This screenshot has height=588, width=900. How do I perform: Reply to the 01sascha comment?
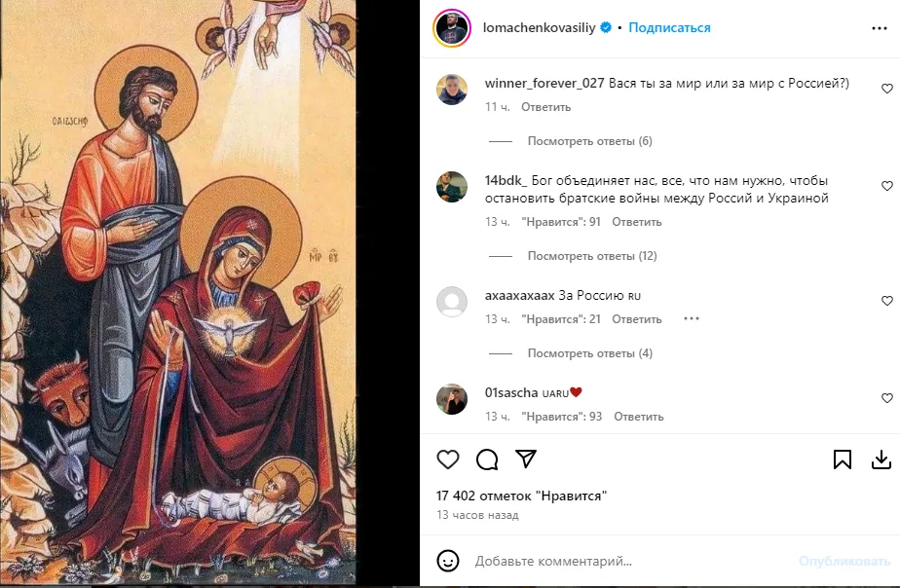(639, 417)
